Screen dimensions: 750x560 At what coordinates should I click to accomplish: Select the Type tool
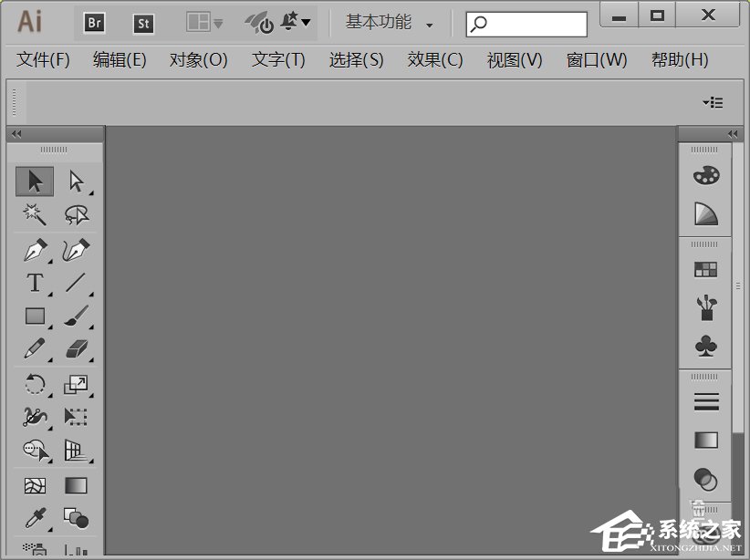coord(34,284)
